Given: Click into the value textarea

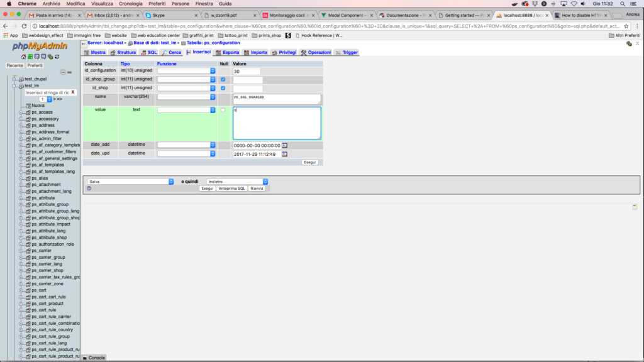Looking at the screenshot, I should [x=277, y=123].
